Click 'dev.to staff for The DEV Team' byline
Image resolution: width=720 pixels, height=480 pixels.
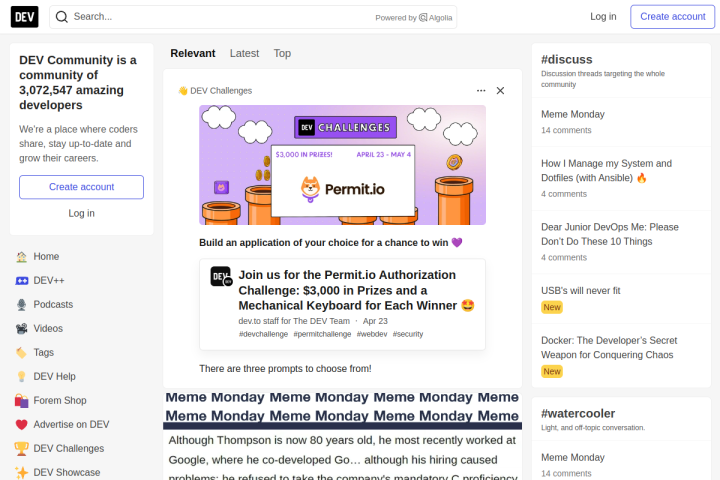pyautogui.click(x=294, y=321)
